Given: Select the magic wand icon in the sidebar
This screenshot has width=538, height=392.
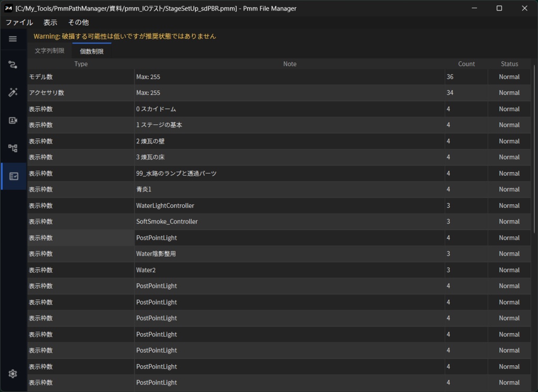Looking at the screenshot, I should [13, 92].
